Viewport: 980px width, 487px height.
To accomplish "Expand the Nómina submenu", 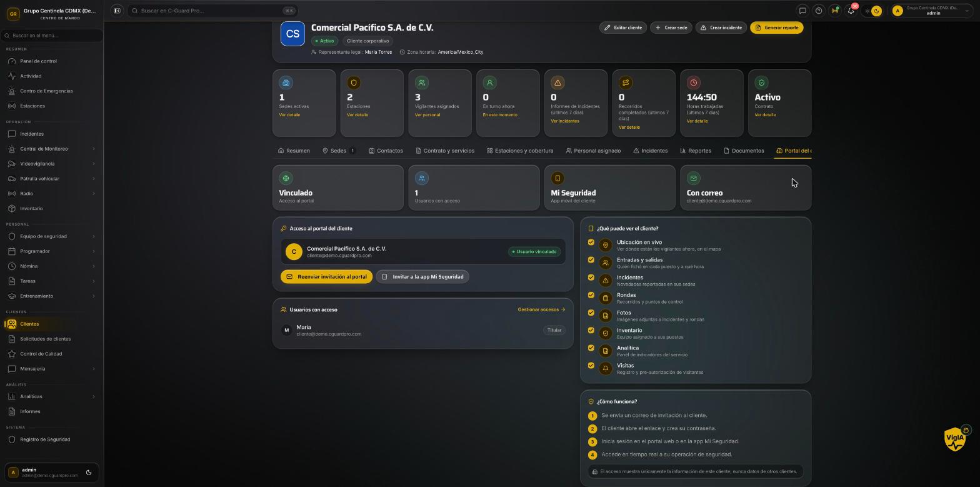I will pyautogui.click(x=50, y=266).
